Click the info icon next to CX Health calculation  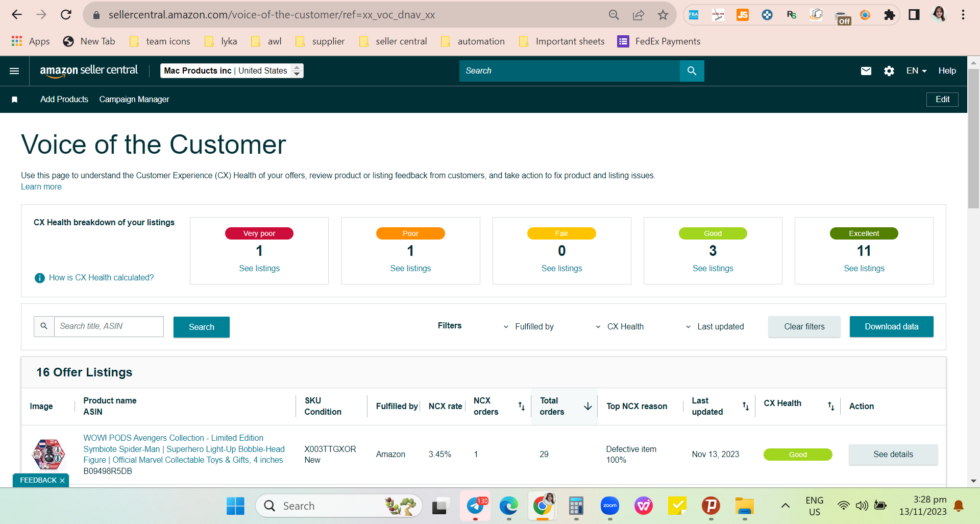(39, 278)
